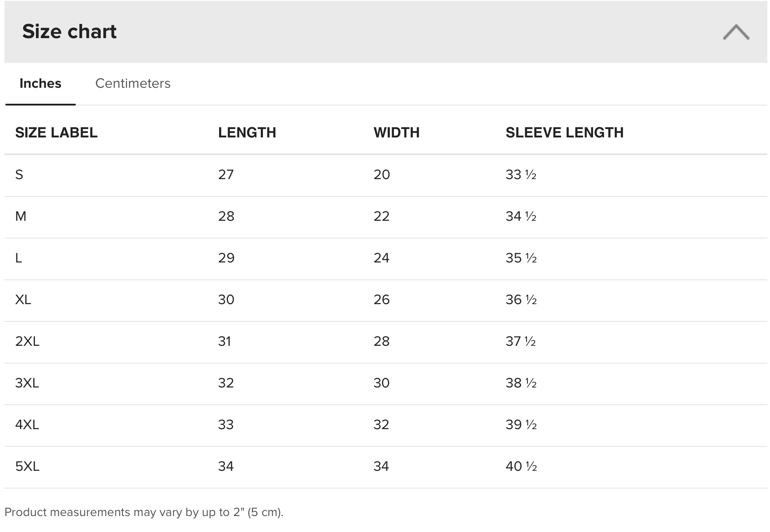Click the XL size label cell
The width and height of the screenshot is (770, 532).
23,300
